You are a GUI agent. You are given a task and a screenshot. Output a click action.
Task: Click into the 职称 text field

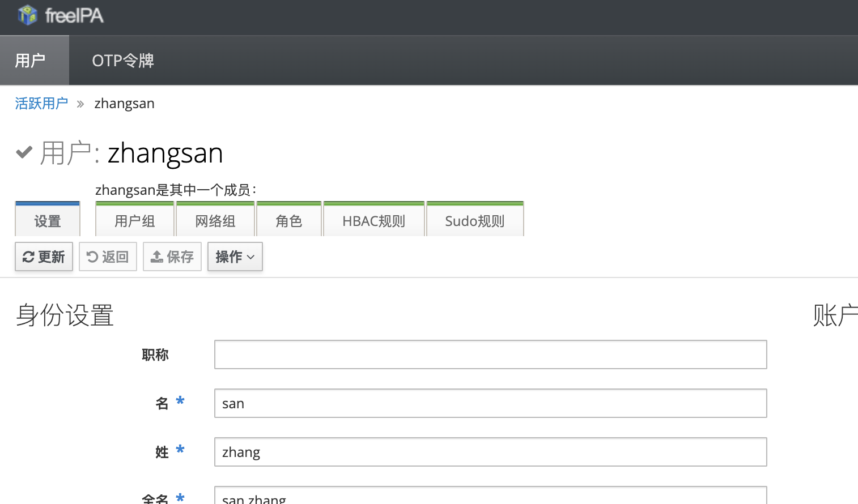pos(490,354)
